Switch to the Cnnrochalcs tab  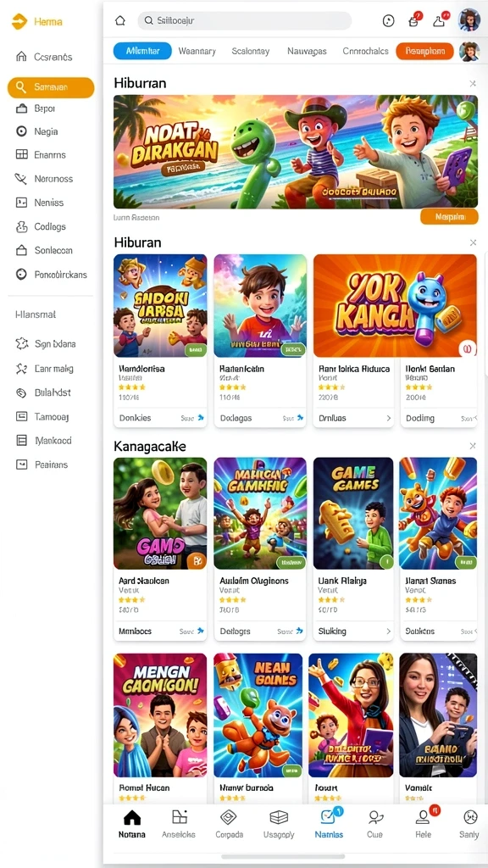pyautogui.click(x=365, y=51)
